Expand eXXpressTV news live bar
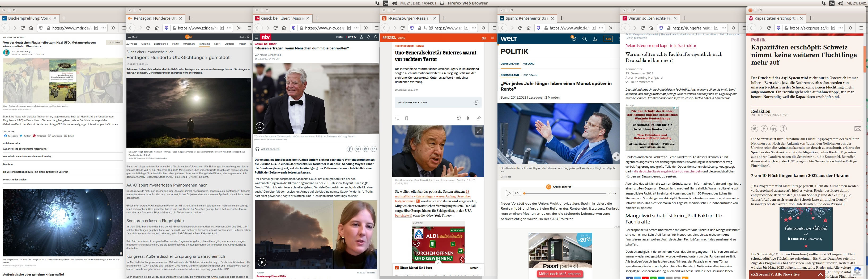 820,275
